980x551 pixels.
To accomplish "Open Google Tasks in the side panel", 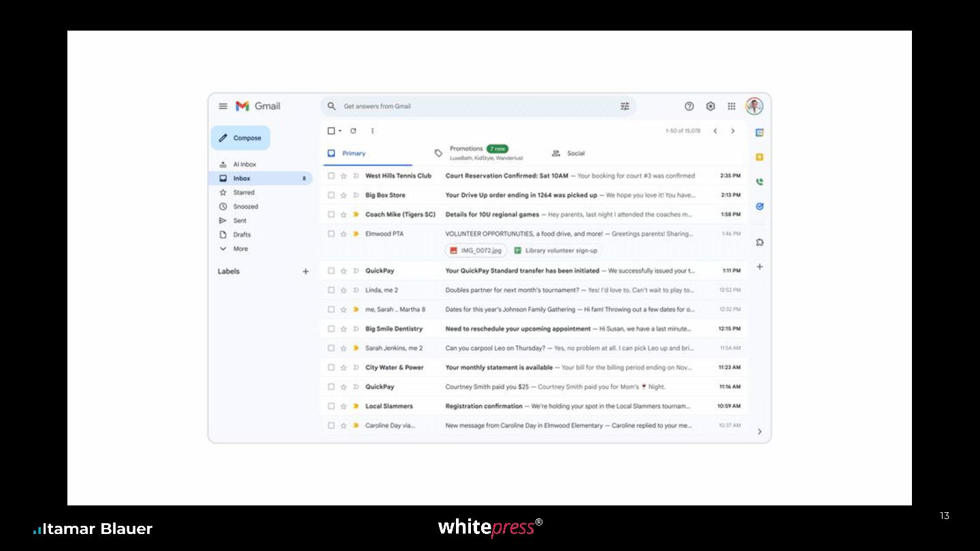I will 759,206.
